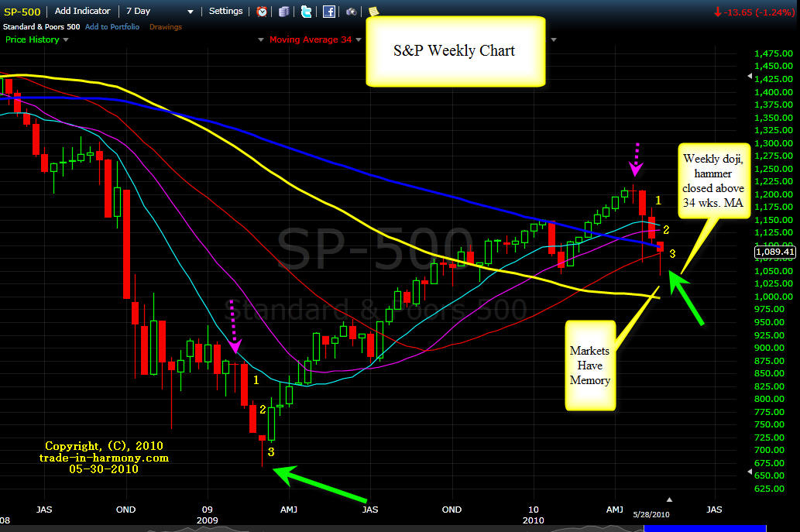Click the blue thumb on the bottom navigator bar

click(705, 528)
